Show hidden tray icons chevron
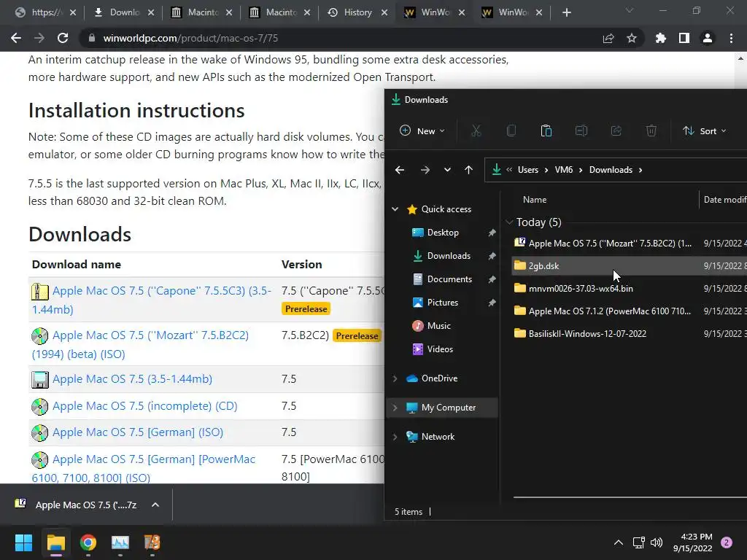The height and width of the screenshot is (560, 747). [x=619, y=542]
